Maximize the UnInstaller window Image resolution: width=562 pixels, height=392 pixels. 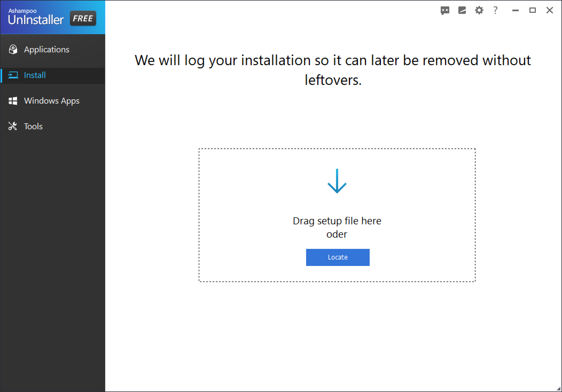point(533,10)
